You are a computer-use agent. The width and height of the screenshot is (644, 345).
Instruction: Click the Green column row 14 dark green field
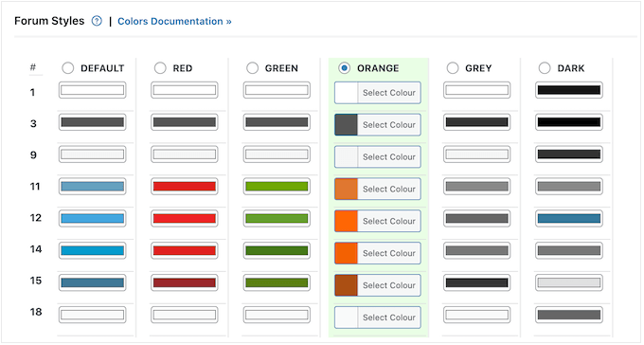277,250
